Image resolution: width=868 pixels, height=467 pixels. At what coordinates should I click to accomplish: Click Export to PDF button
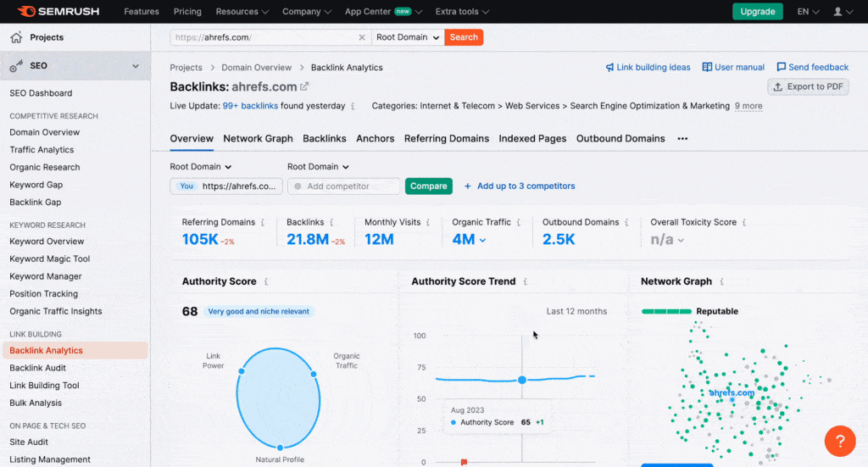click(x=808, y=86)
